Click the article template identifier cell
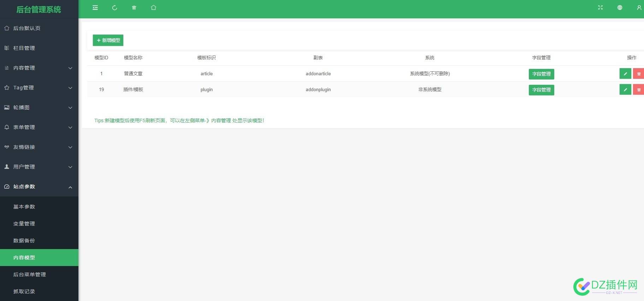The height and width of the screenshot is (301, 644). (x=207, y=73)
